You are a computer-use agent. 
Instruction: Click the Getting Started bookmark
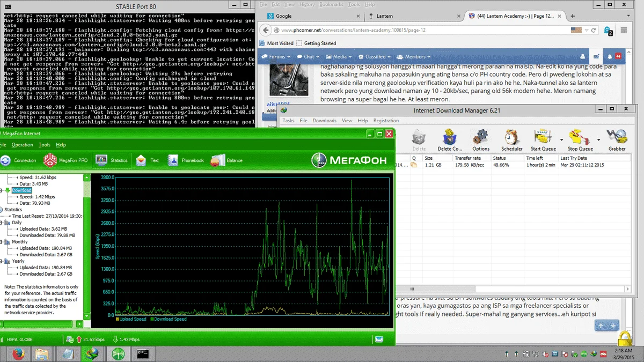pyautogui.click(x=316, y=43)
